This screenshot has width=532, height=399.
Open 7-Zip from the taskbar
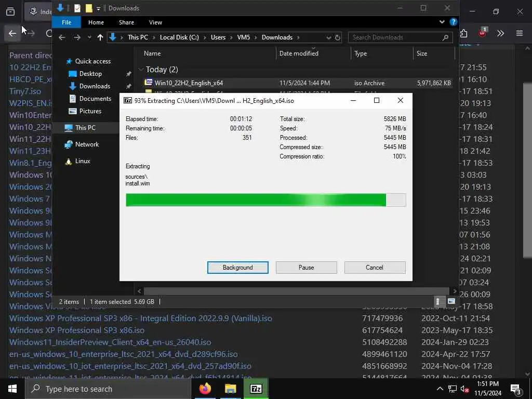256,389
